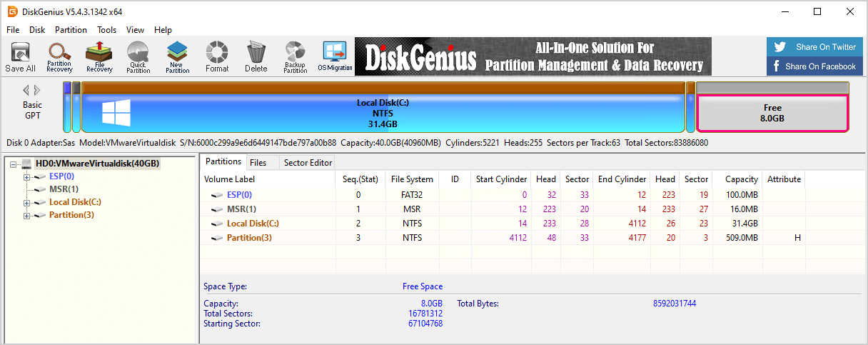Expand Local Disk(C:) tree node
Screen dimensions: 868x345
pos(27,202)
